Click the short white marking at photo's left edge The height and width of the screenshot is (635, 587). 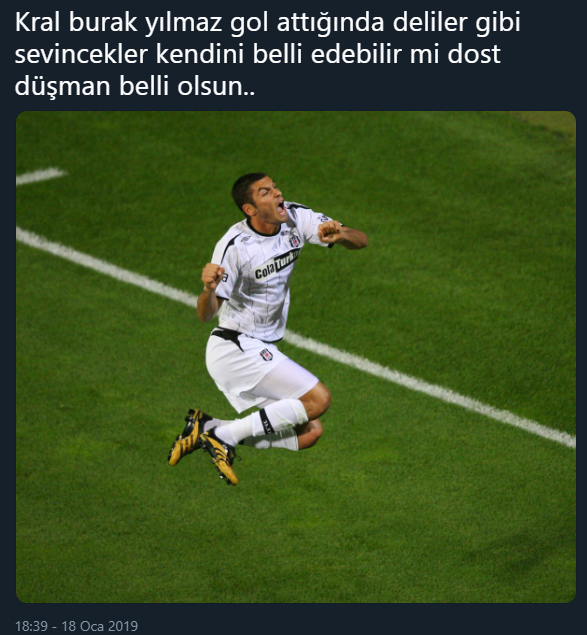(41, 176)
